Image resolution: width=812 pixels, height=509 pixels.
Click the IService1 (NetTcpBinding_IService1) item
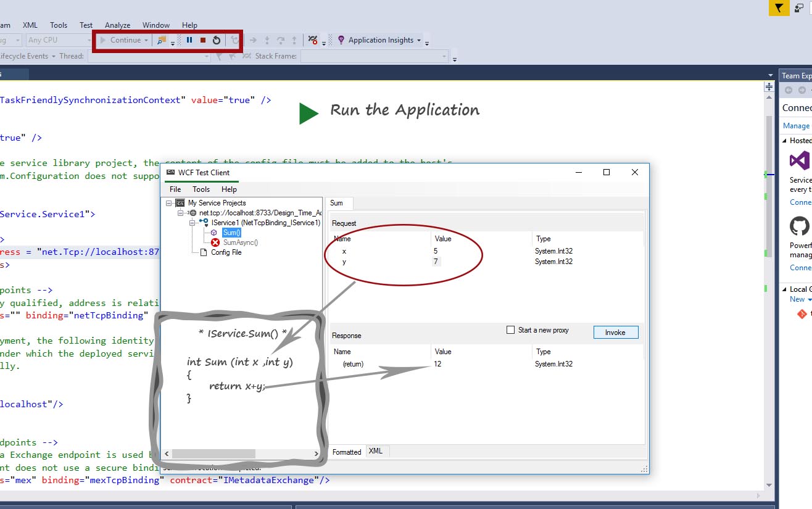click(265, 223)
